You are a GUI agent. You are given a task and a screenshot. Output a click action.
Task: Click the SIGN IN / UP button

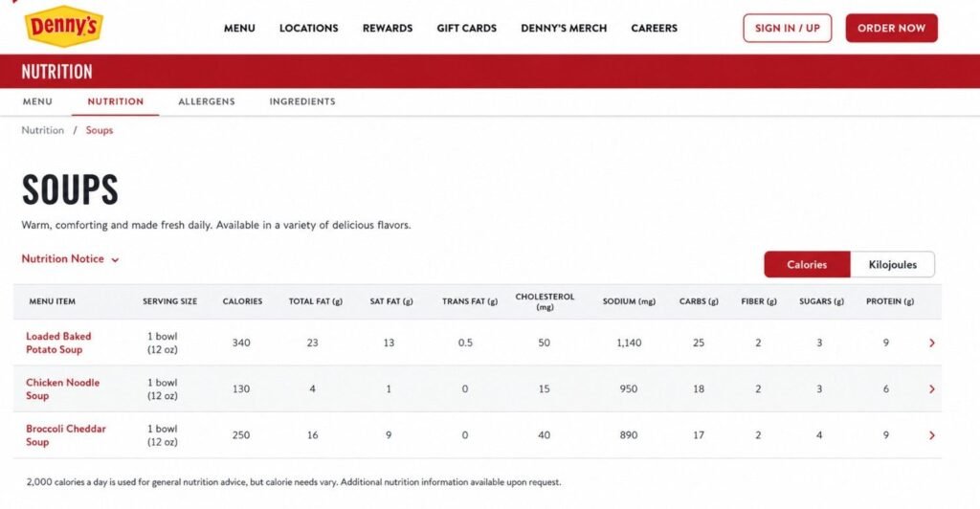tap(788, 28)
